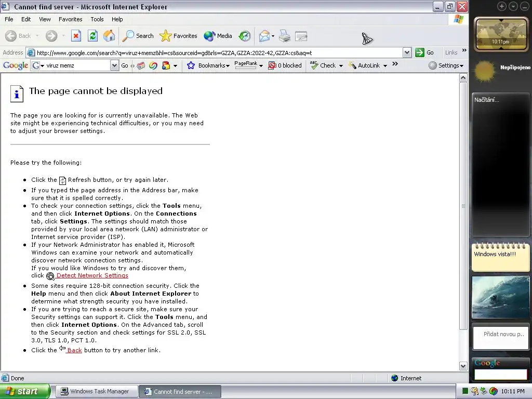Click the viruz memz Google search field
Viewport: 532px width, 399px height.
pos(77,65)
